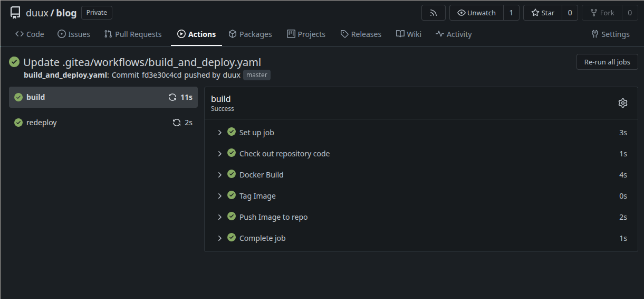Expand the Set up job step

coord(220,133)
